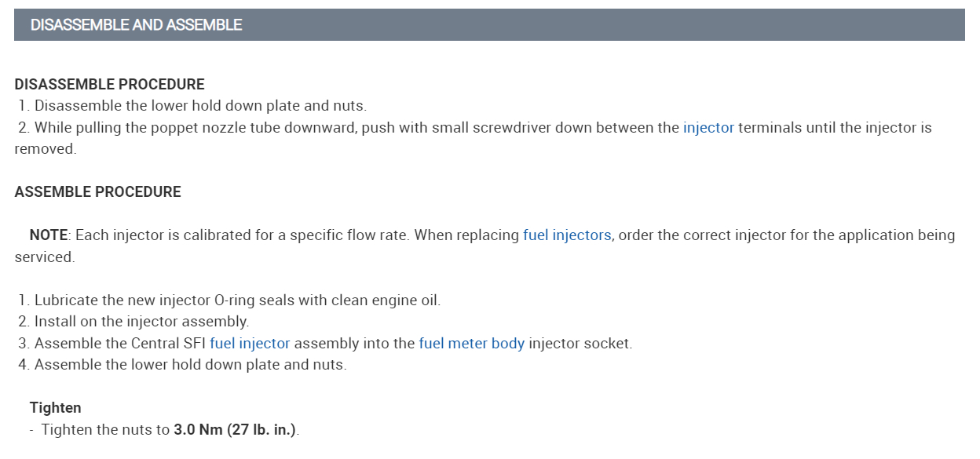Click the bold torque value "3.0 Nm (27 lb. in.)"
The width and height of the screenshot is (980, 459).
point(236,429)
